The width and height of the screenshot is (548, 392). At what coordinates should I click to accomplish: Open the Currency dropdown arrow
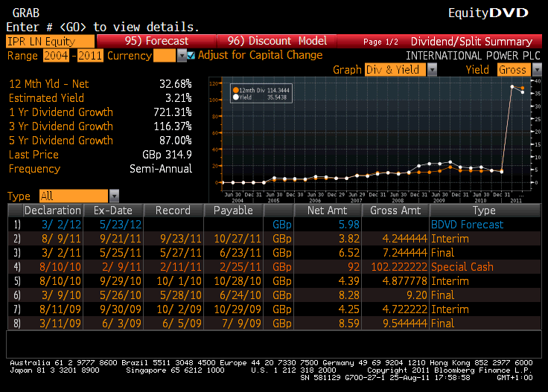[x=182, y=56]
